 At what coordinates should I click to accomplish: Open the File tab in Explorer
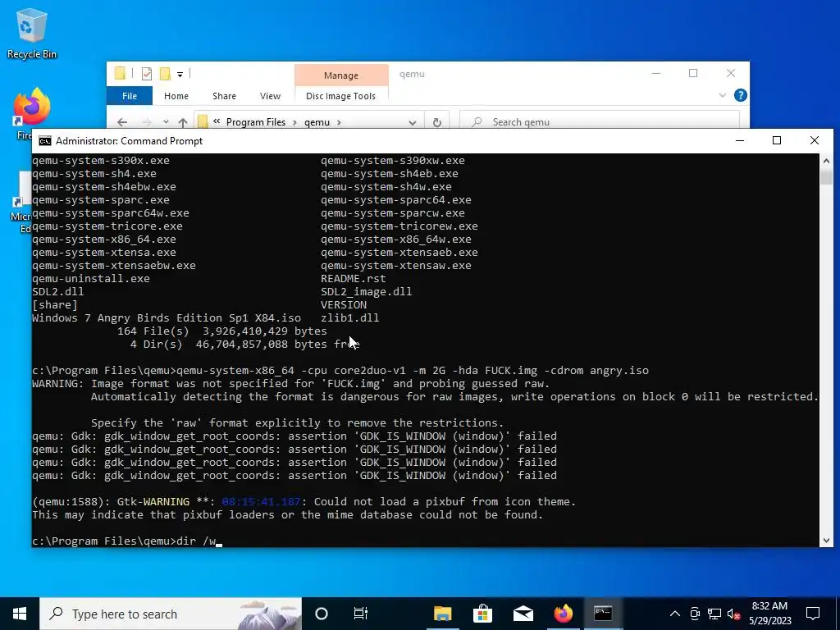point(130,96)
